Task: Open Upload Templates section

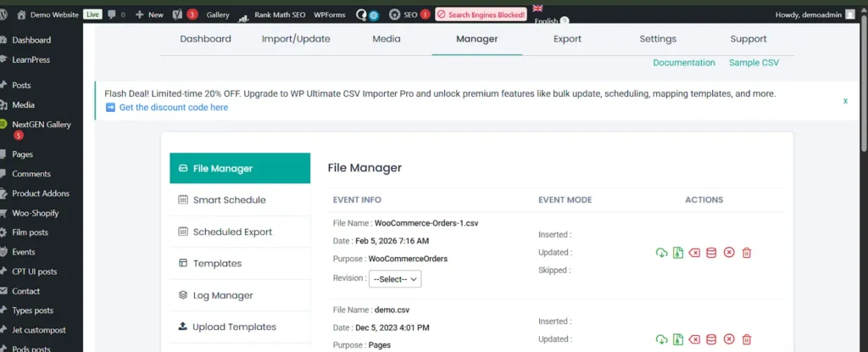Action: 240,327
